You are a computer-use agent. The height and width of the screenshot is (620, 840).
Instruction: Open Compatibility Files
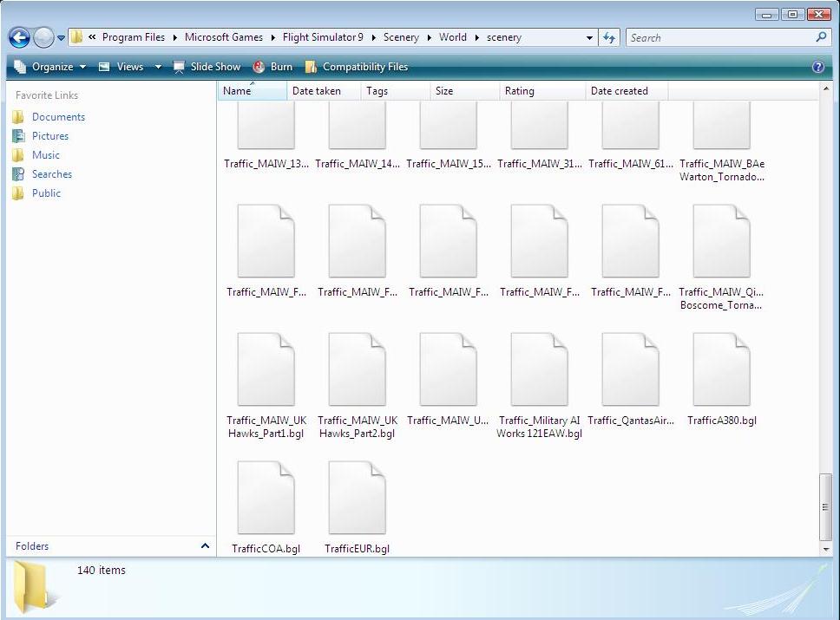tap(356, 67)
